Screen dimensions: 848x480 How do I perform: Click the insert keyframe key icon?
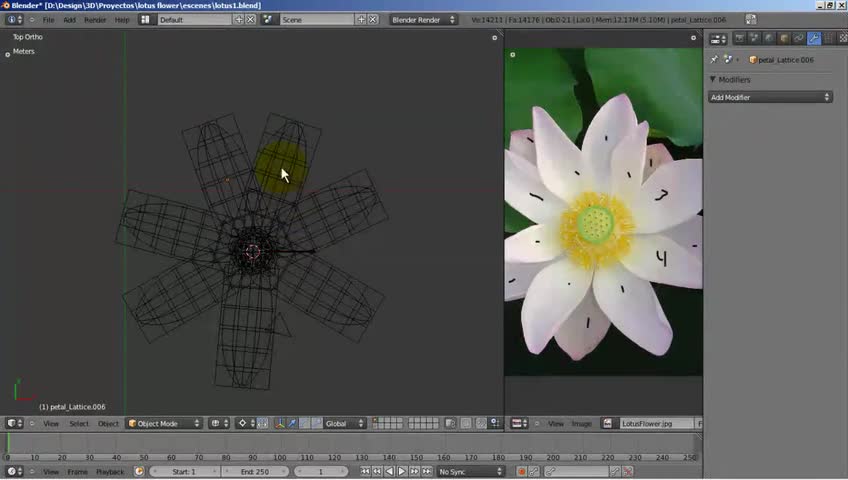point(615,471)
